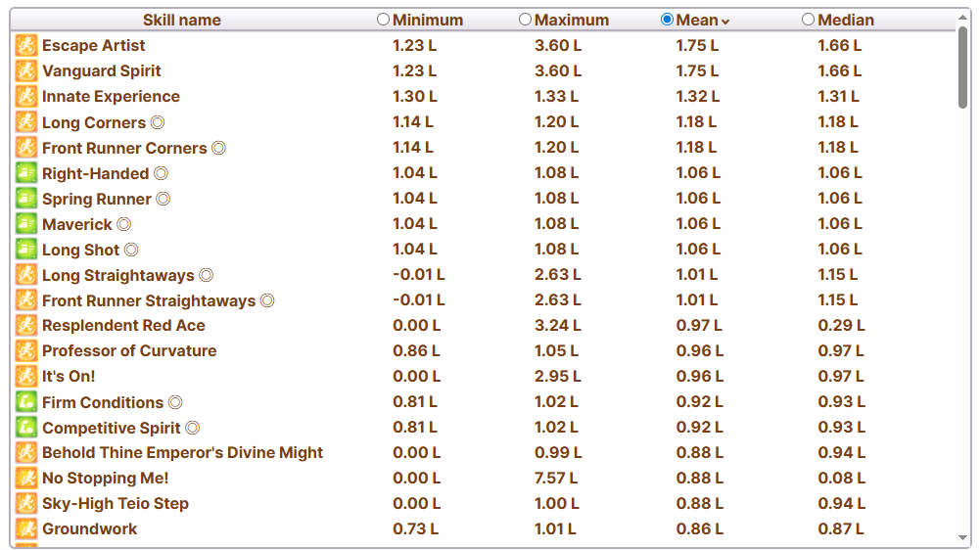Click the green Maverick skill icon
980x550 pixels.
(26, 224)
